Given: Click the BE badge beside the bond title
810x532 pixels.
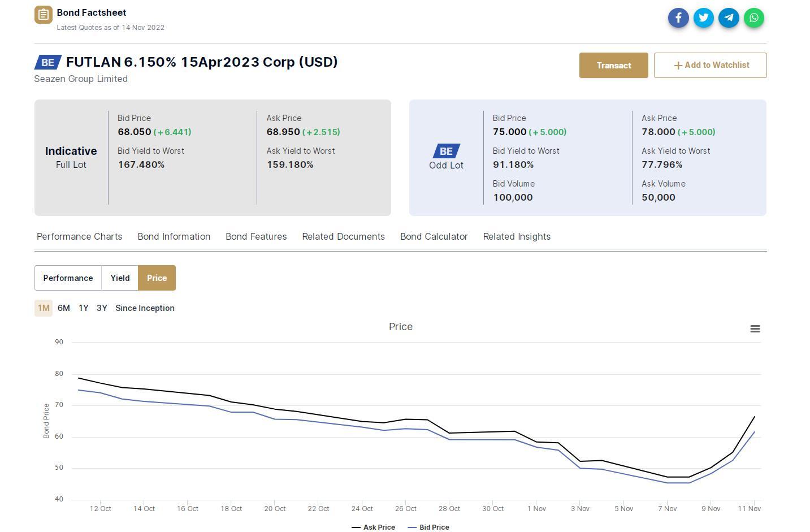Looking at the screenshot, I should [x=48, y=62].
